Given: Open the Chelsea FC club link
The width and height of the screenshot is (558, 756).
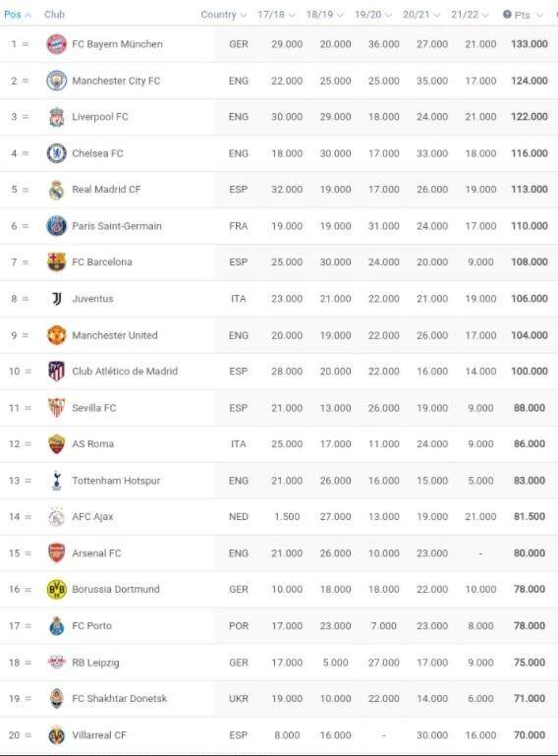Looking at the screenshot, I should pyautogui.click(x=97, y=153).
